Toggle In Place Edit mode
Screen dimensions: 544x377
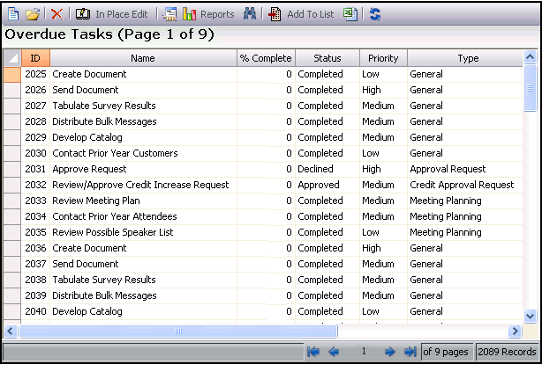pyautogui.click(x=112, y=14)
